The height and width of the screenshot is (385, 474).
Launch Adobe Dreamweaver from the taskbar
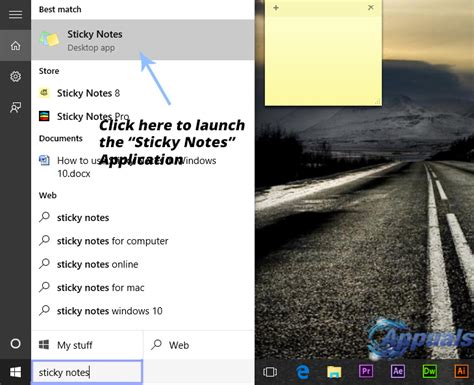430,371
